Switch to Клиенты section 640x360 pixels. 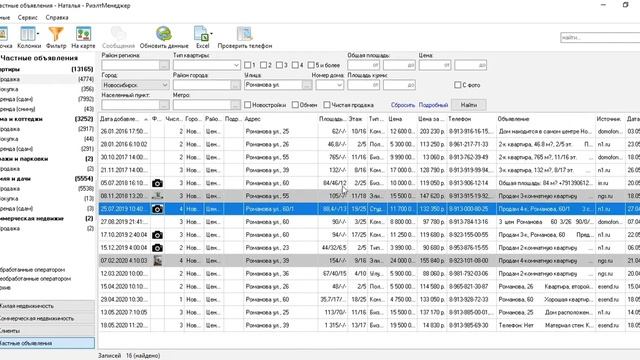(47, 331)
